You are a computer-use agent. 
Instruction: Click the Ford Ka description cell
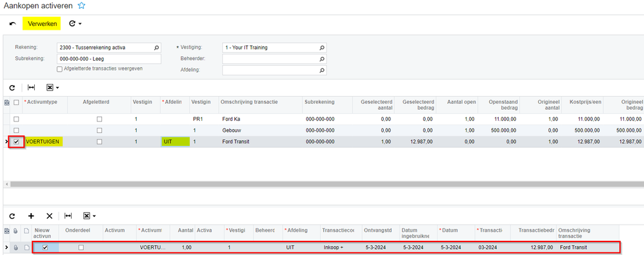point(261,119)
